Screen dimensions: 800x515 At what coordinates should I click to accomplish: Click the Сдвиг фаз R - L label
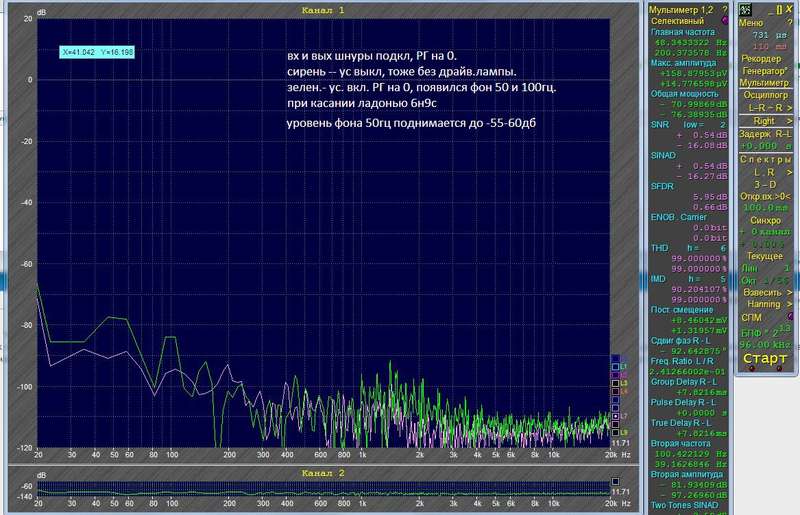point(680,340)
